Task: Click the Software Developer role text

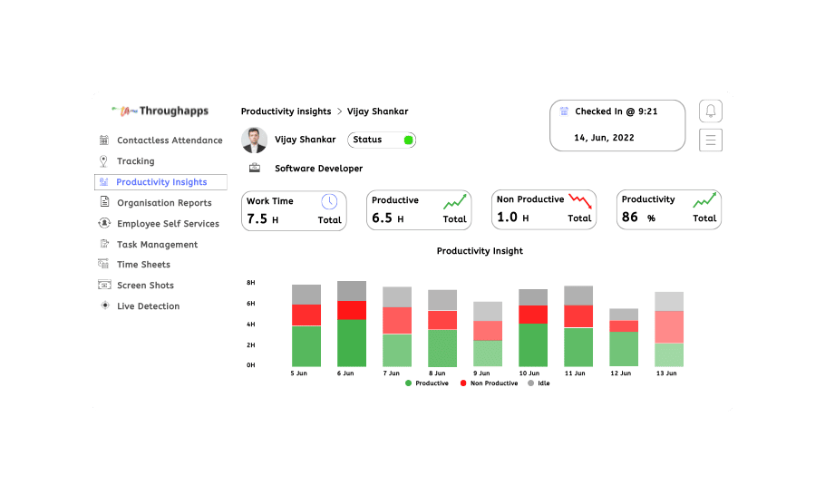Action: click(x=318, y=169)
